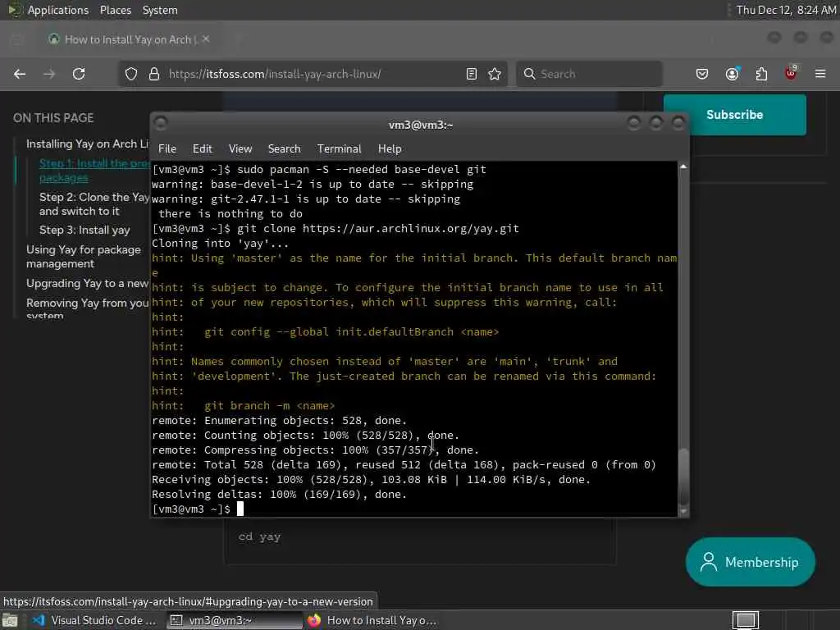Screen dimensions: 840x630
Task: Click Installing Yay on Arch Linux sidebar link
Action: (x=87, y=144)
